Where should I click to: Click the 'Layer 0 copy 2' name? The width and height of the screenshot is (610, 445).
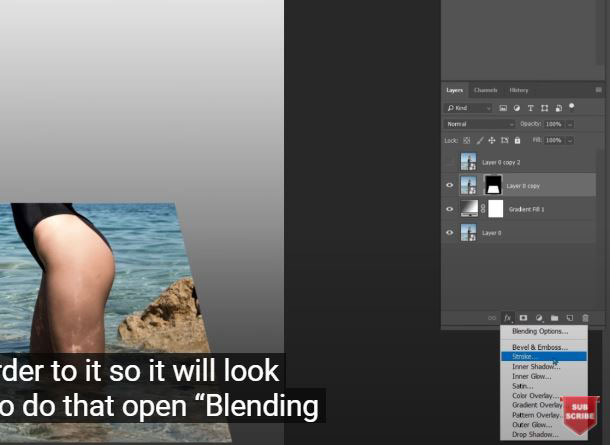point(501,163)
